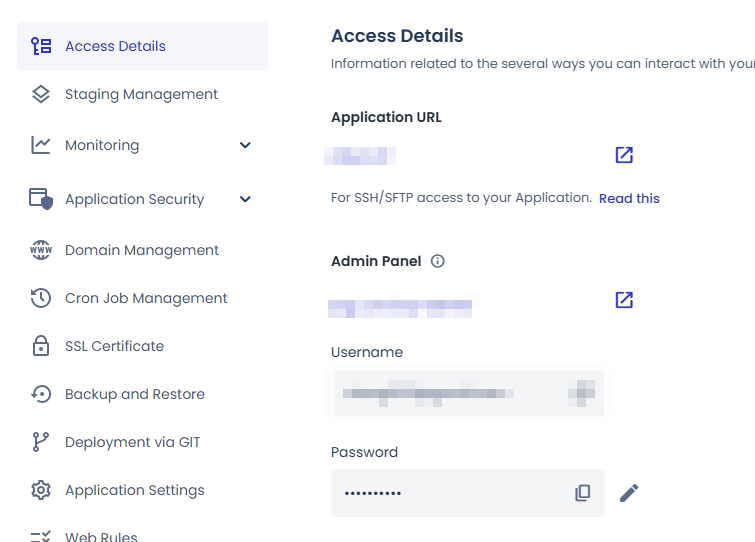Follow the Read this SSH/SFTP link
This screenshot has height=542, width=755.
point(629,198)
